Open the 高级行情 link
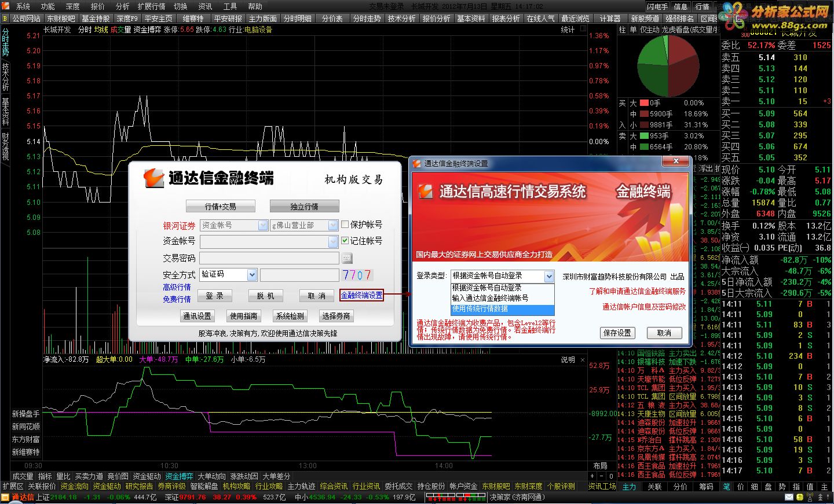This screenshot has width=834, height=504. (177, 287)
